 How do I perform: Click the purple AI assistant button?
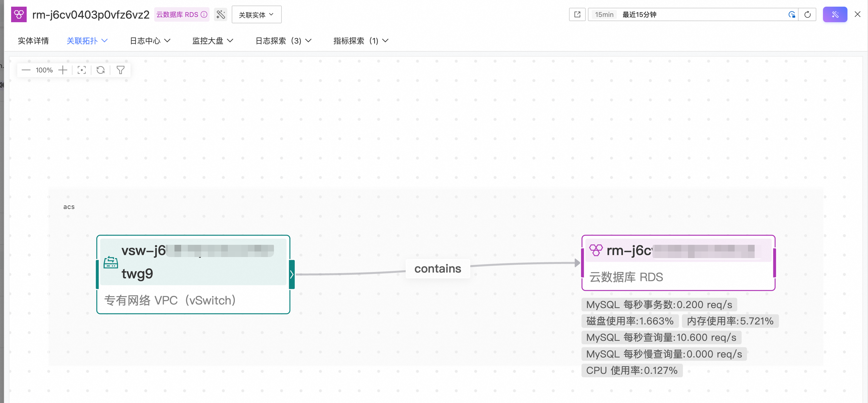pyautogui.click(x=835, y=14)
